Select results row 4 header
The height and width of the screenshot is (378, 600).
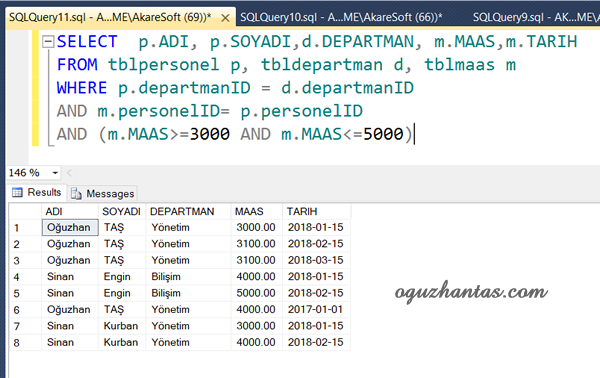coord(25,277)
